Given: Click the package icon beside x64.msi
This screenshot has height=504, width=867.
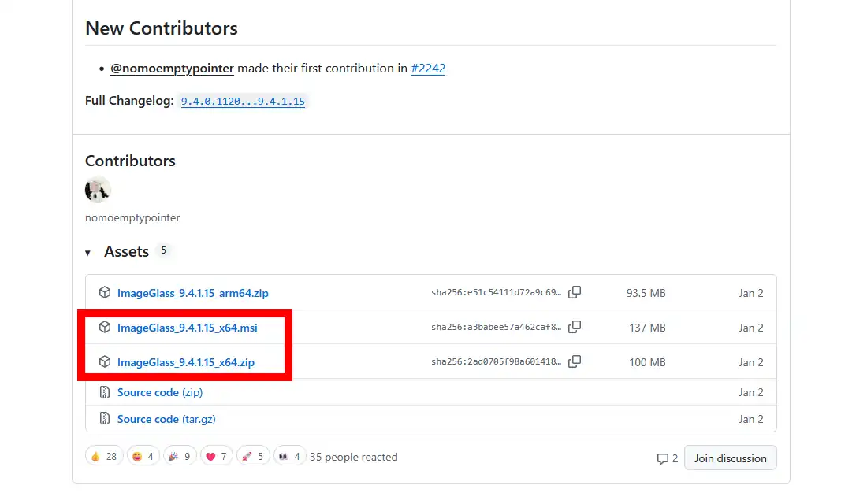Looking at the screenshot, I should (x=105, y=328).
